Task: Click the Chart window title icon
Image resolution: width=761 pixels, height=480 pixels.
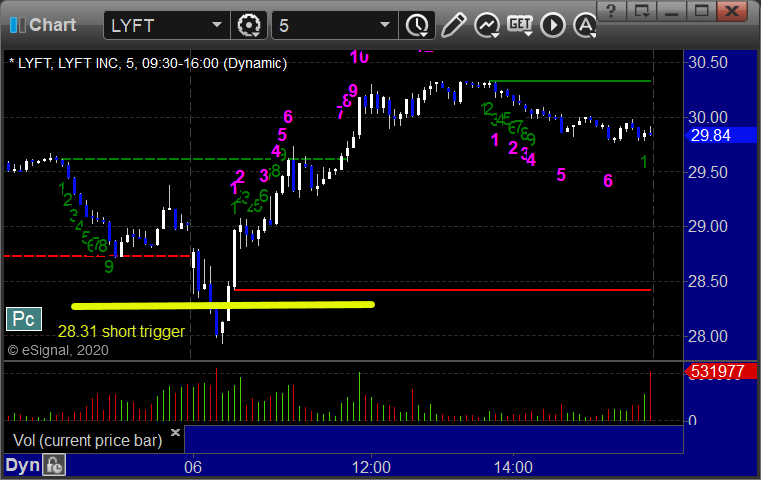Action: click(x=17, y=25)
